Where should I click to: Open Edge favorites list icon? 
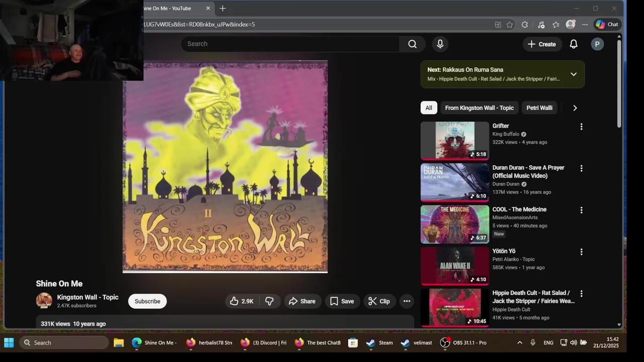(555, 24)
